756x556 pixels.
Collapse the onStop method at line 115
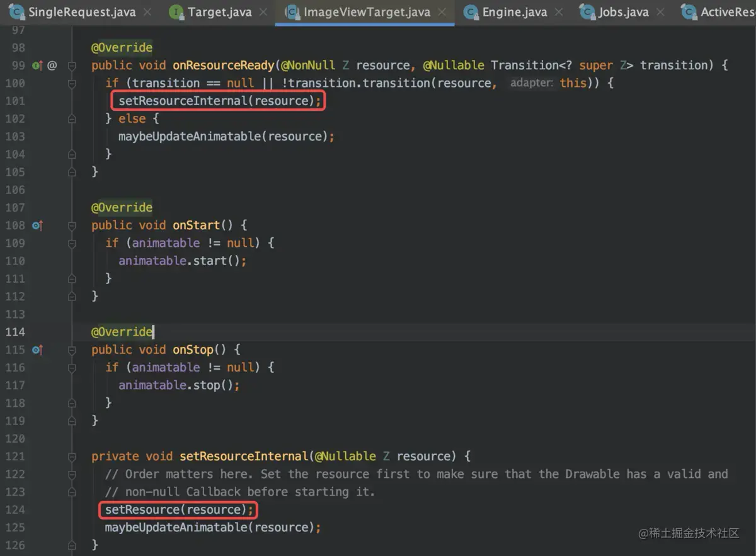click(72, 349)
